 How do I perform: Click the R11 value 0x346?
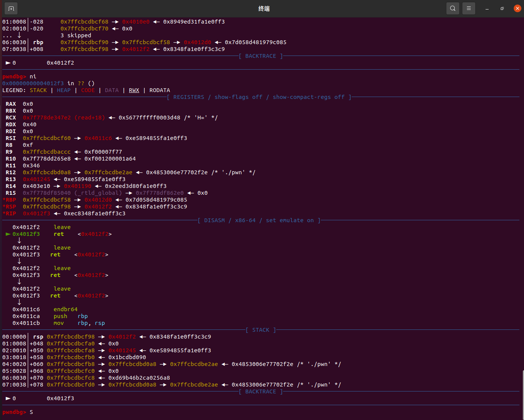click(x=31, y=165)
